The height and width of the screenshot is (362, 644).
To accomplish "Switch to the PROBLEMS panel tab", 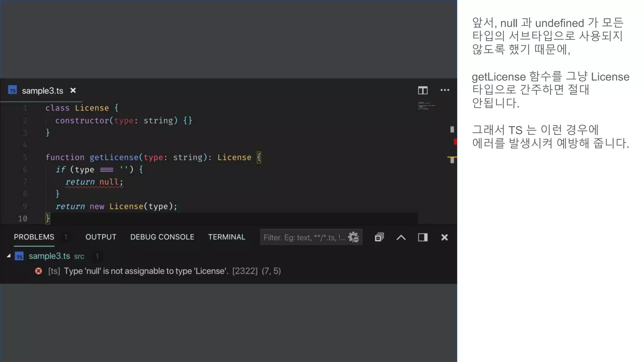I will pyautogui.click(x=34, y=237).
